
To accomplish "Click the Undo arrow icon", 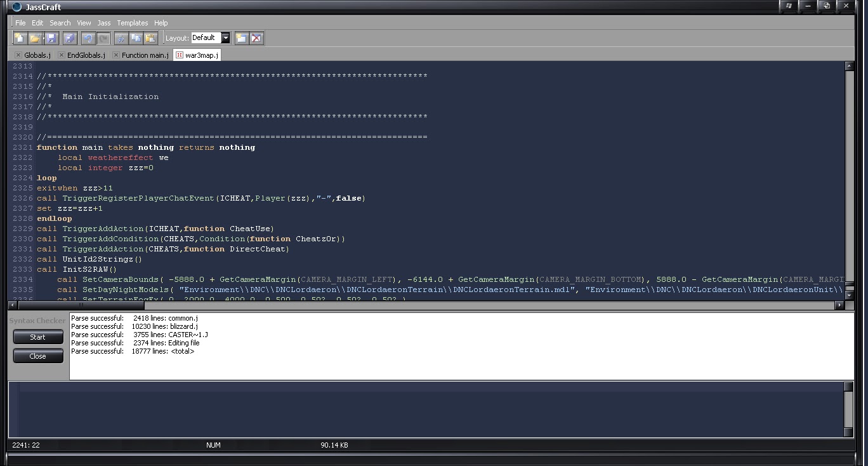I will [x=88, y=38].
